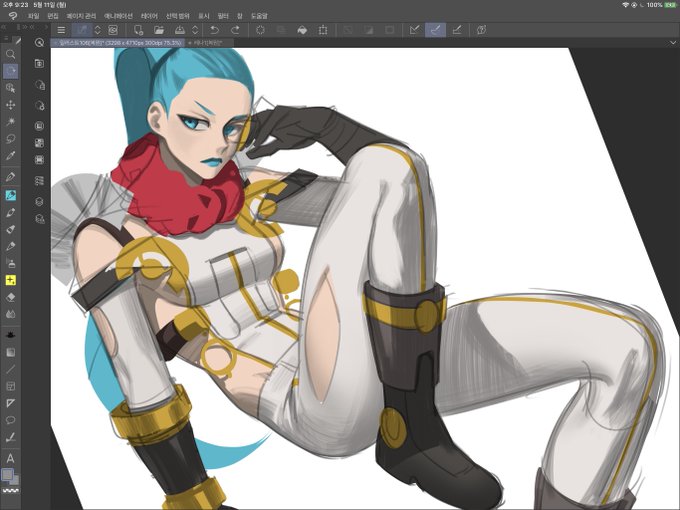The image size is (680, 510).
Task: Select the yellow highlighted tool icon
Action: (x=10, y=281)
